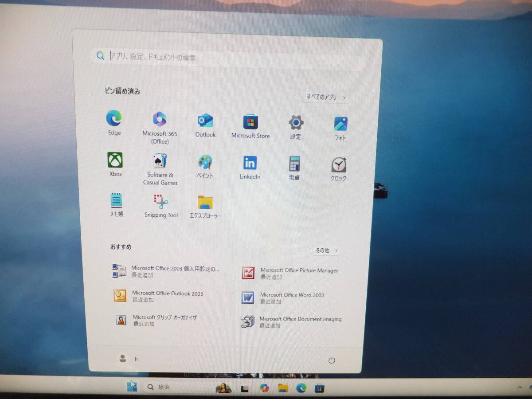Launch ペイント (Paint) app

205,167
